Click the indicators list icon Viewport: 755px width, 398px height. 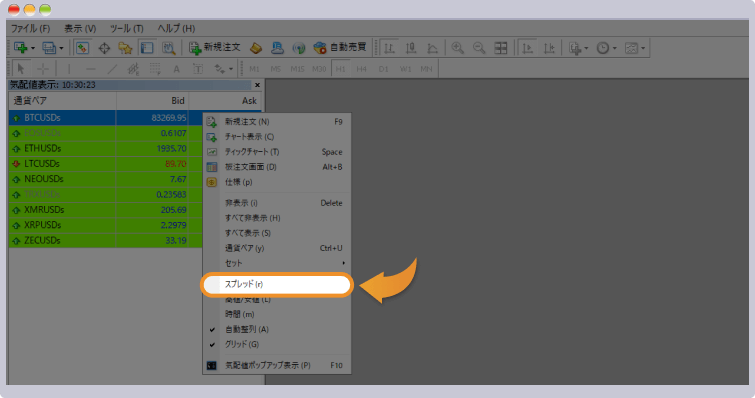click(x=575, y=48)
